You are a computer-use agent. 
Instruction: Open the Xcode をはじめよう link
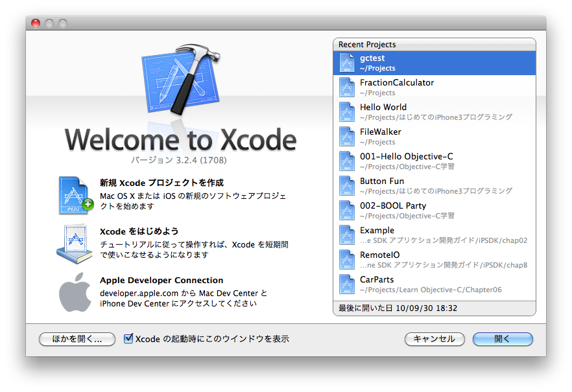coord(139,231)
